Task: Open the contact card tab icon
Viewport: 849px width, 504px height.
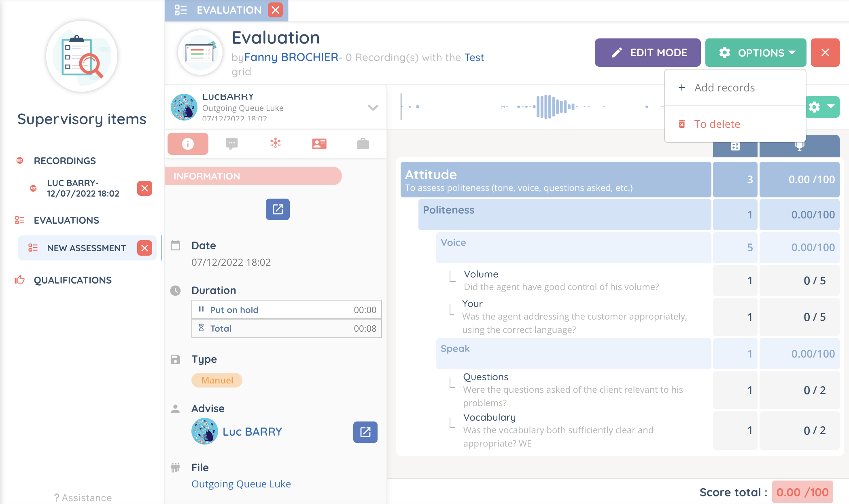Action: point(319,144)
